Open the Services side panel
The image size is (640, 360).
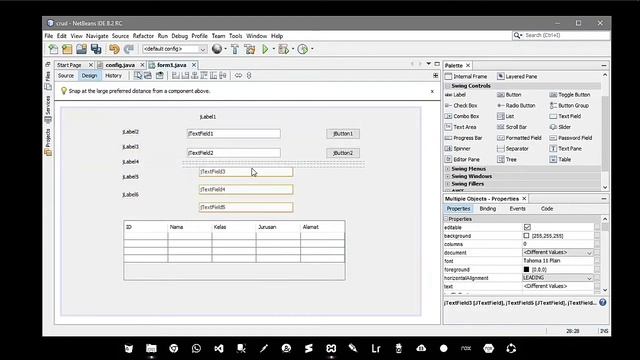(x=48, y=109)
